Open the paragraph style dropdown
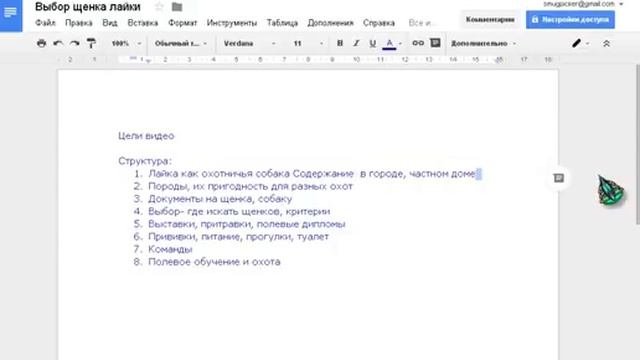This screenshot has height=360, width=640. coord(181,43)
